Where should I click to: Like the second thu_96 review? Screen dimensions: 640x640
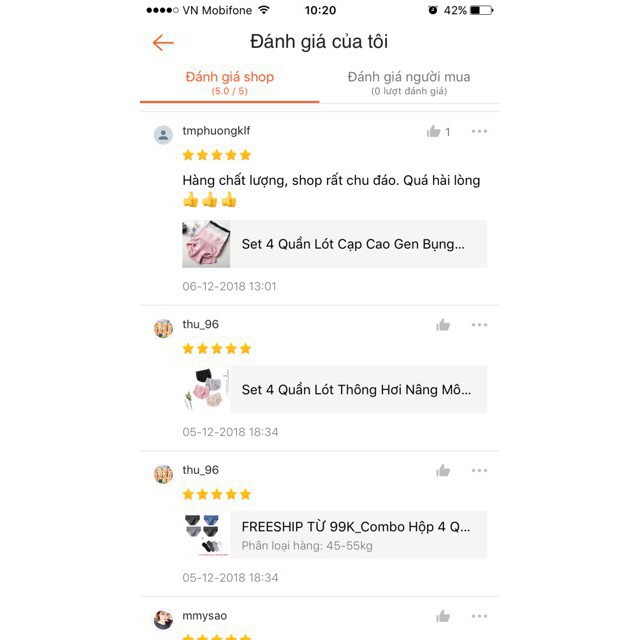[443, 471]
